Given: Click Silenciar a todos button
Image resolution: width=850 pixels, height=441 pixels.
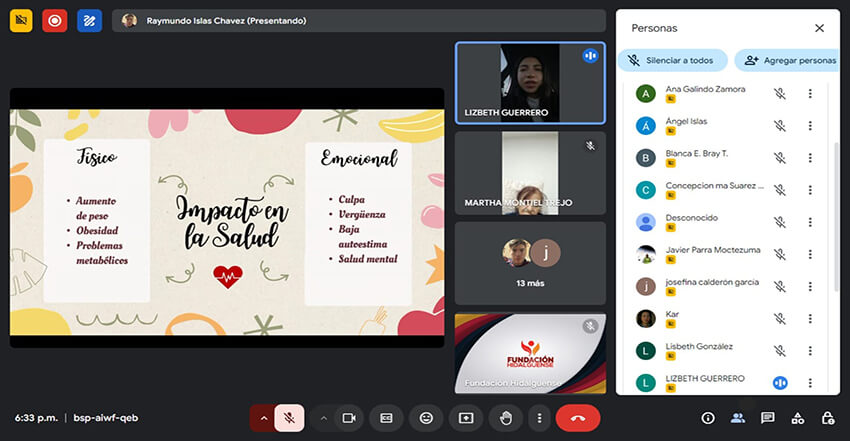Looking at the screenshot, I should 672,60.
